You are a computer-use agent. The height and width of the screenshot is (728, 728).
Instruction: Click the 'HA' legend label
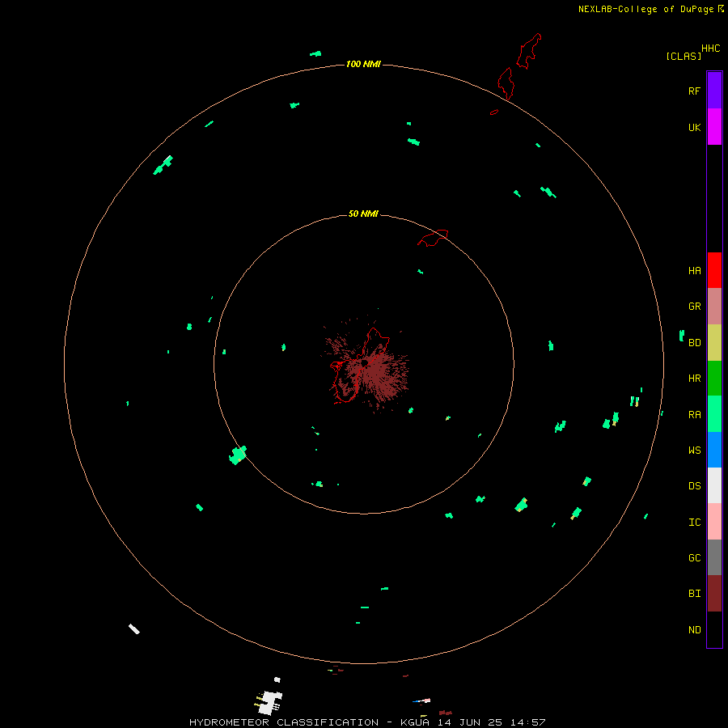click(x=694, y=270)
